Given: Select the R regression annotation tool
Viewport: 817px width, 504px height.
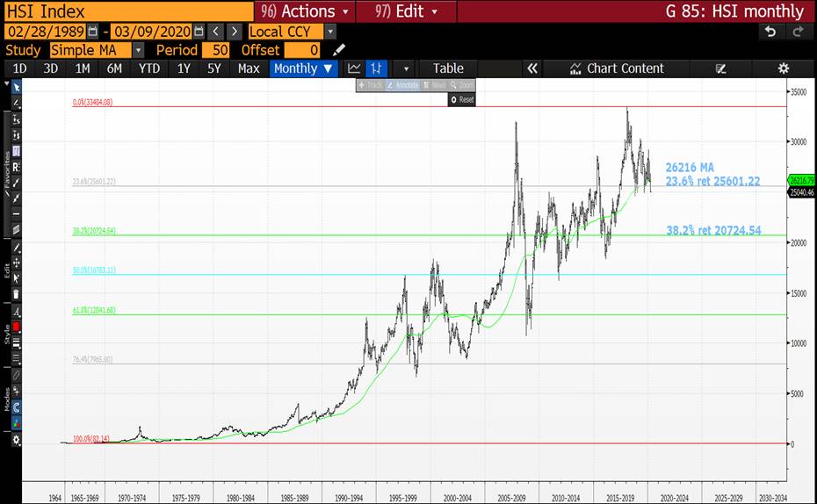Looking at the screenshot, I should [x=16, y=167].
